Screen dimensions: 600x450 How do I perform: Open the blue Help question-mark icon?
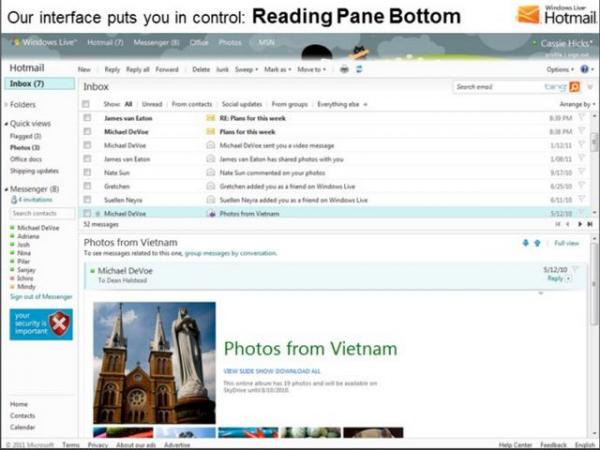click(584, 69)
